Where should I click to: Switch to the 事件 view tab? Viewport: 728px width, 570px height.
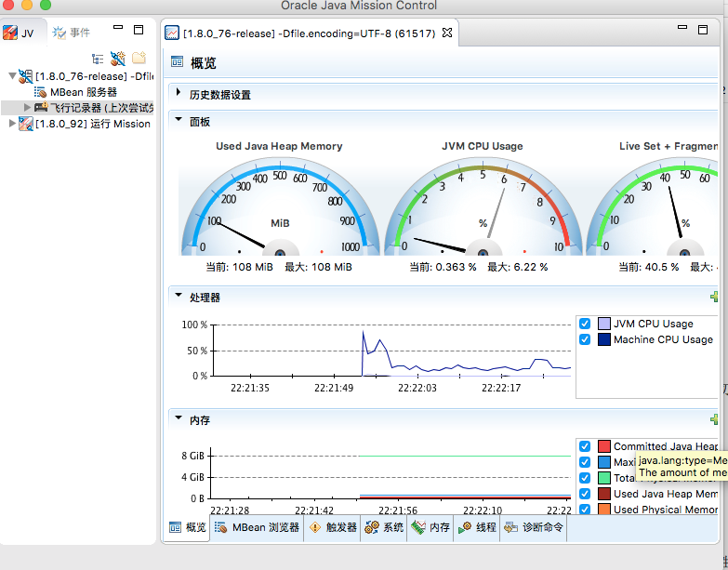click(72, 33)
